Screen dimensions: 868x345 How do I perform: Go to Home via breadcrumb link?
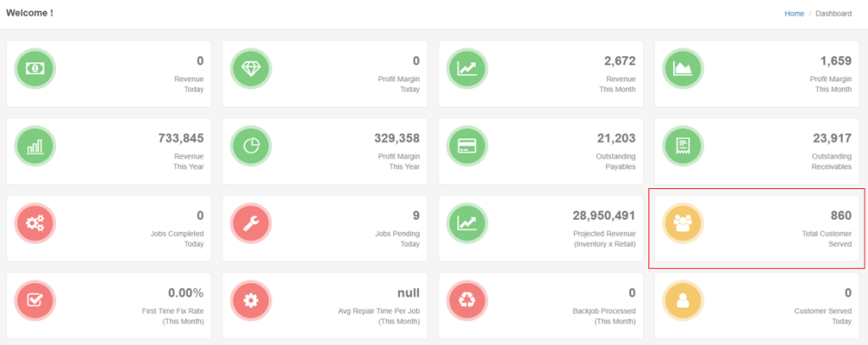point(794,14)
